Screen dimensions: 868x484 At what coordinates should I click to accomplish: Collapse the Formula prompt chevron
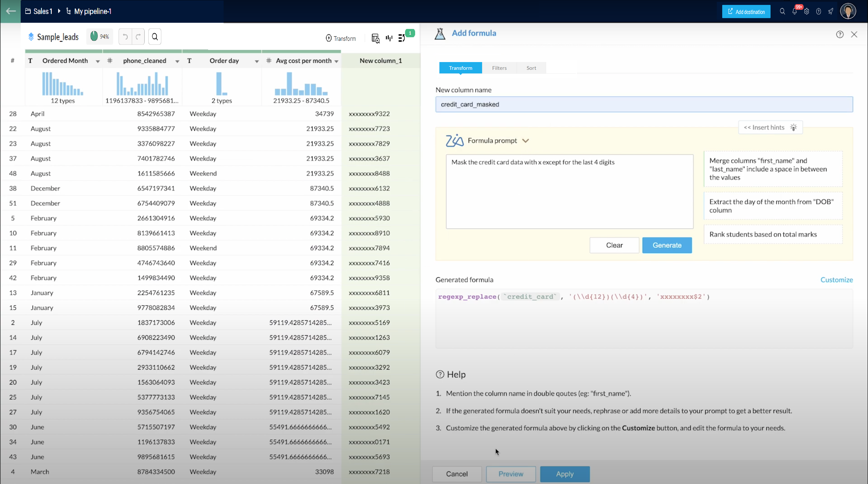(x=526, y=141)
